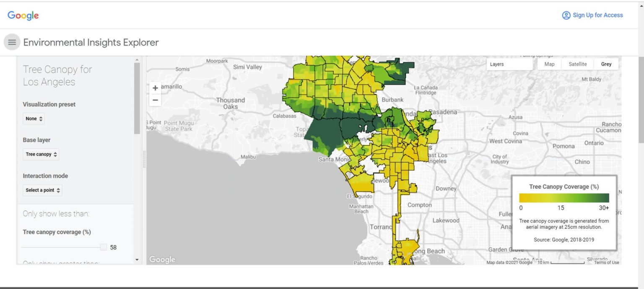
Task: Select the default Map view type
Action: [549, 64]
